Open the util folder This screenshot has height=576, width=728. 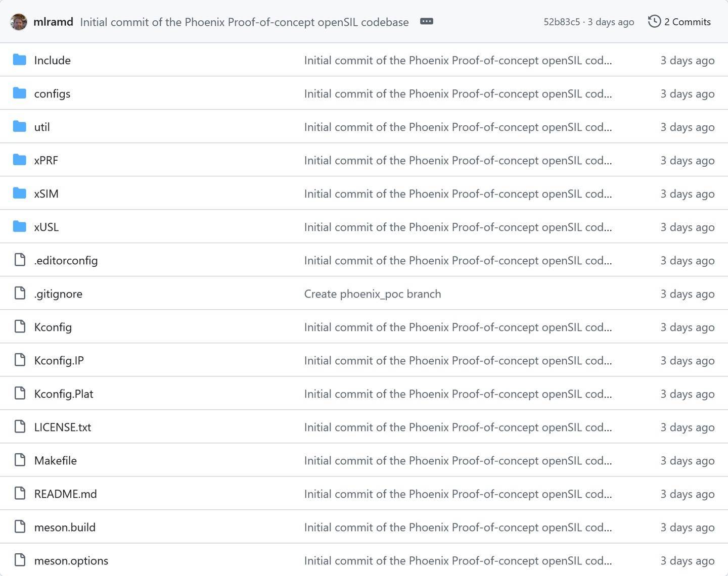42,127
